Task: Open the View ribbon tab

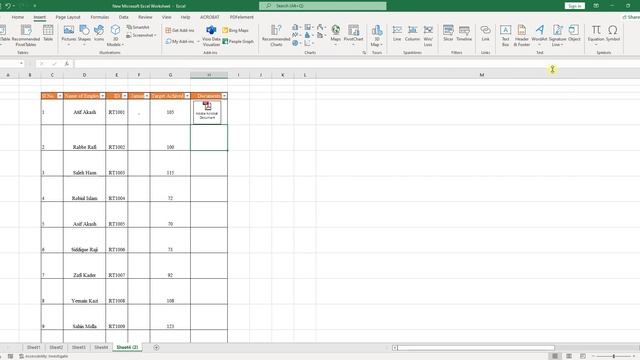Action: (167, 17)
